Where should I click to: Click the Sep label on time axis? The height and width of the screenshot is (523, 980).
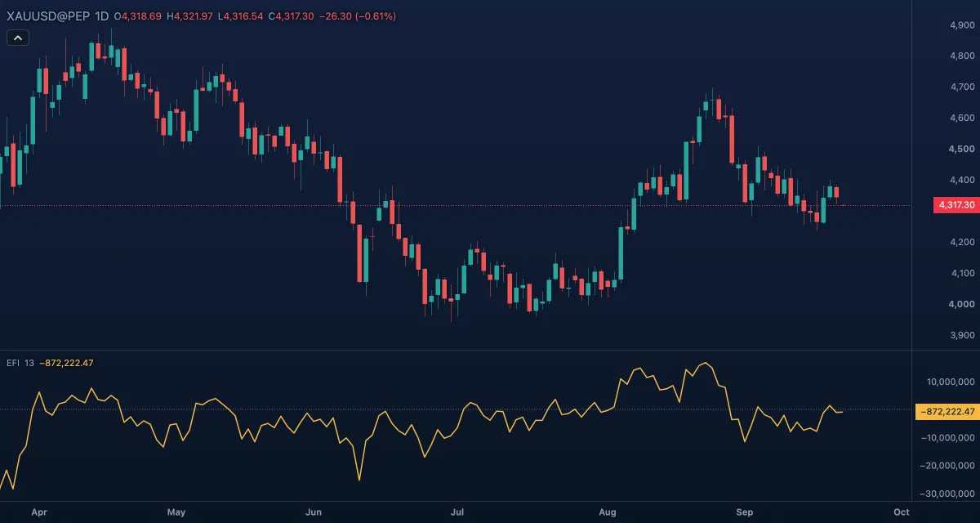point(744,512)
